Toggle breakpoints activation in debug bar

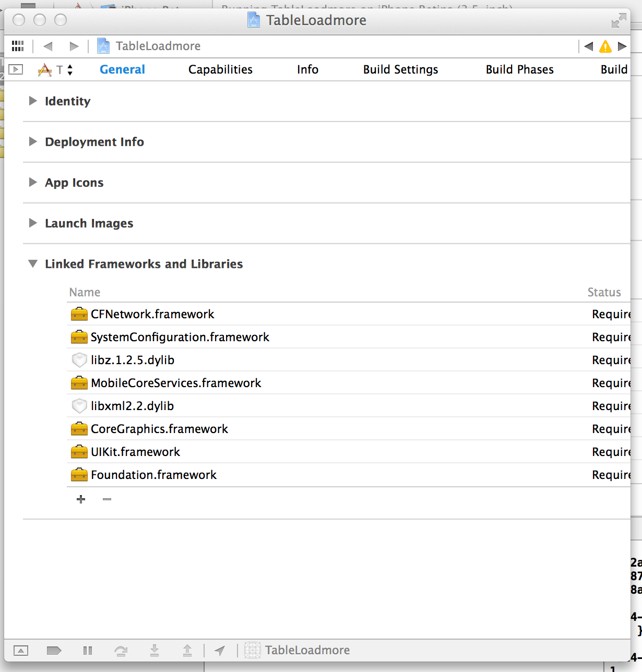click(x=54, y=650)
